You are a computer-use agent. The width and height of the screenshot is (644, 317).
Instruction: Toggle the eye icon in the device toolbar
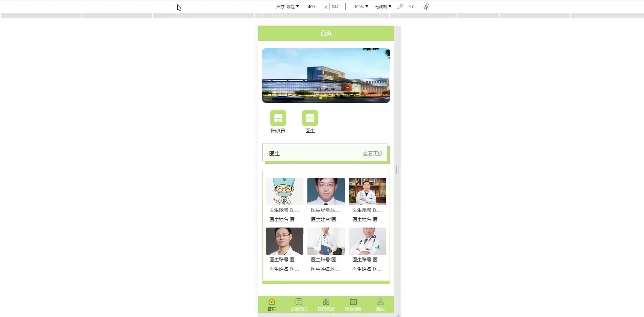coord(412,6)
